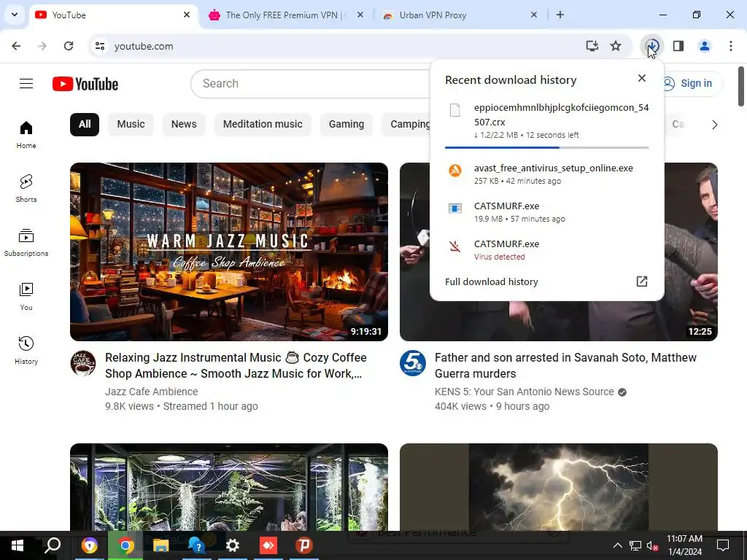Open Chrome three-dot menu

point(730,46)
